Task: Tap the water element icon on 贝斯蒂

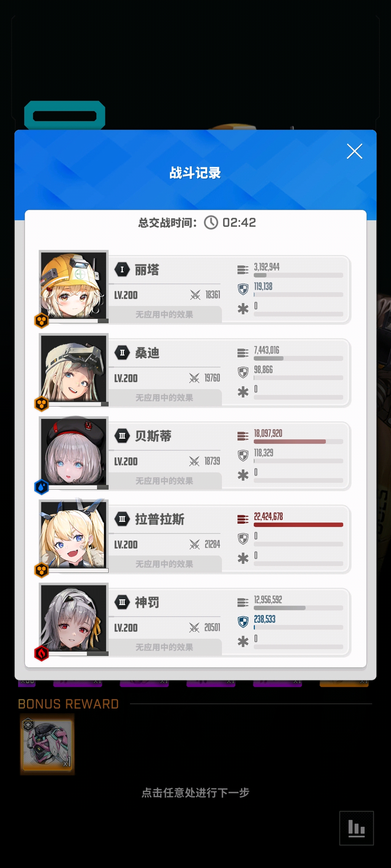Action: tap(41, 487)
